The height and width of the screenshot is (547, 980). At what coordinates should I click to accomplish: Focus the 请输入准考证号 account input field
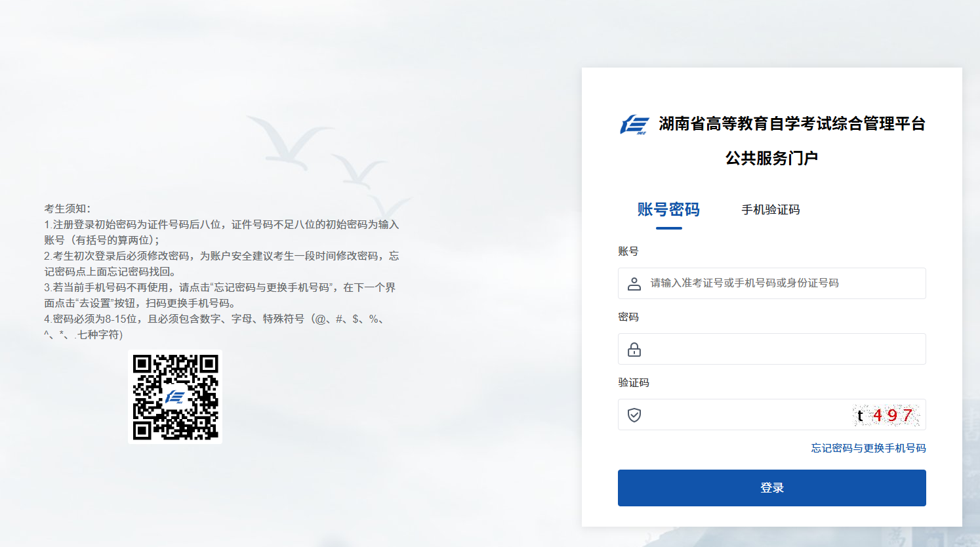pos(772,283)
